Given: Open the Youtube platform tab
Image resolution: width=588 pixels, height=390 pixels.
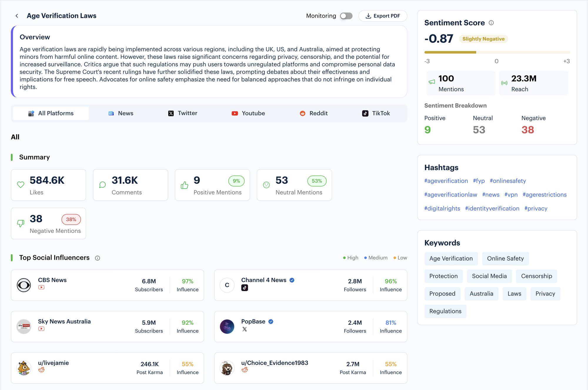Looking at the screenshot, I should [x=248, y=113].
